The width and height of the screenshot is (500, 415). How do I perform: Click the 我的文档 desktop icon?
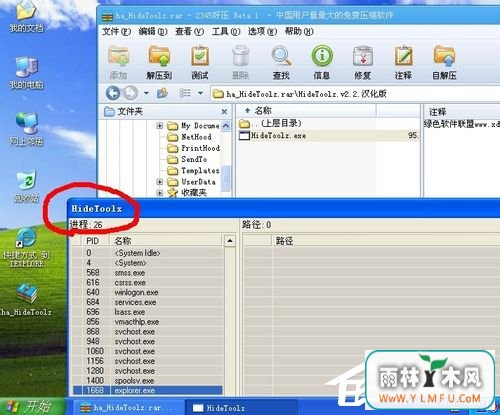[26, 17]
